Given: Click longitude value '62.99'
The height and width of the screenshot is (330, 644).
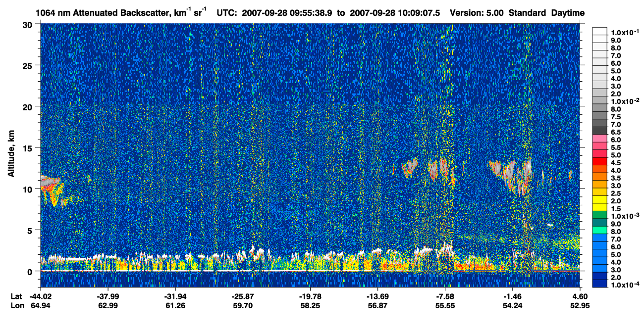Looking at the screenshot, I should pyautogui.click(x=108, y=305).
